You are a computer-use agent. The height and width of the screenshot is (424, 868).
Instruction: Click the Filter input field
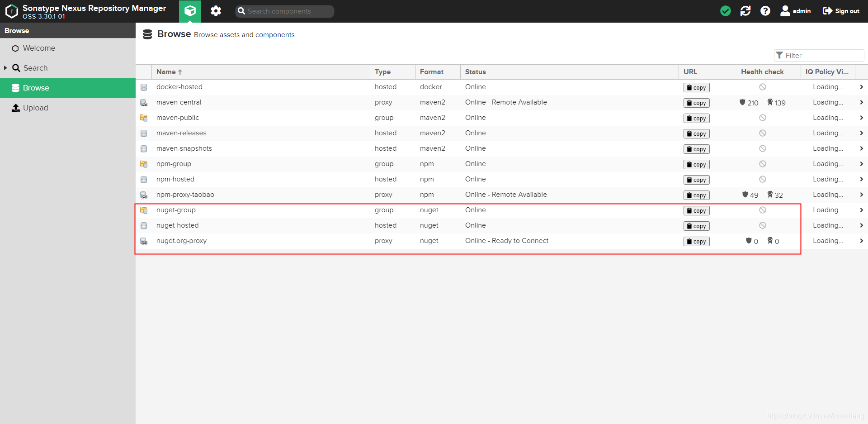tap(819, 55)
